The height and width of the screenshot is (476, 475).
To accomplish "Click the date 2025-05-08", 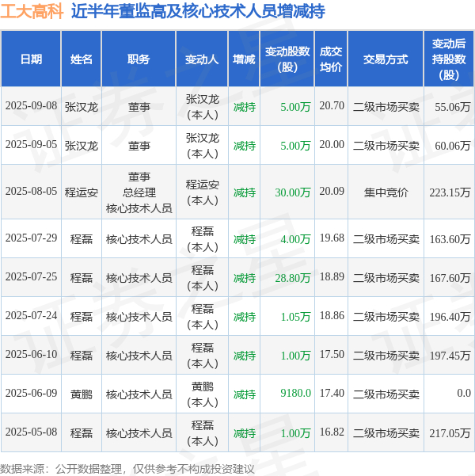I will click(x=31, y=432).
